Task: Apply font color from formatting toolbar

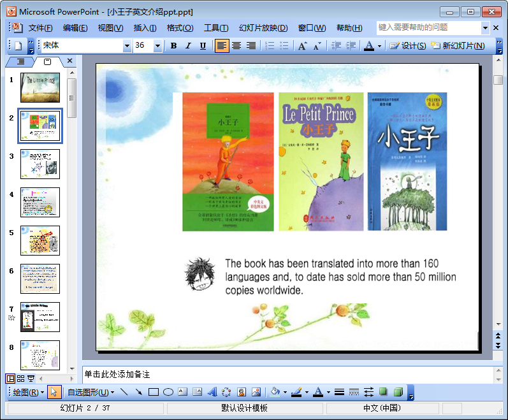Action: pos(368,46)
